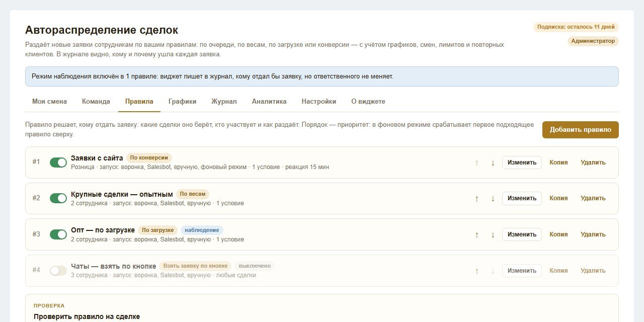This screenshot has width=644, height=322.
Task: Switch to the 'Команда' tab
Action: [96, 101]
